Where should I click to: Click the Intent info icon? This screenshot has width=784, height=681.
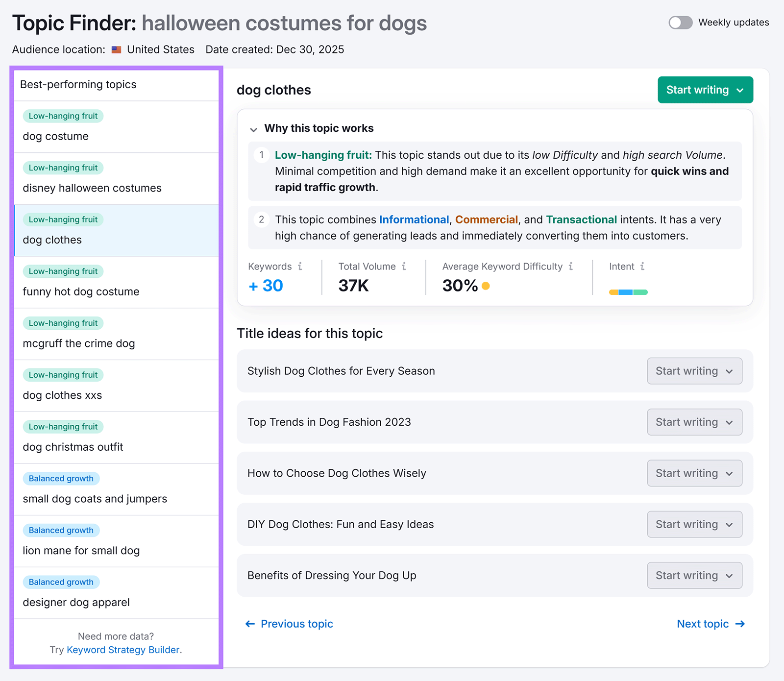[x=642, y=267]
